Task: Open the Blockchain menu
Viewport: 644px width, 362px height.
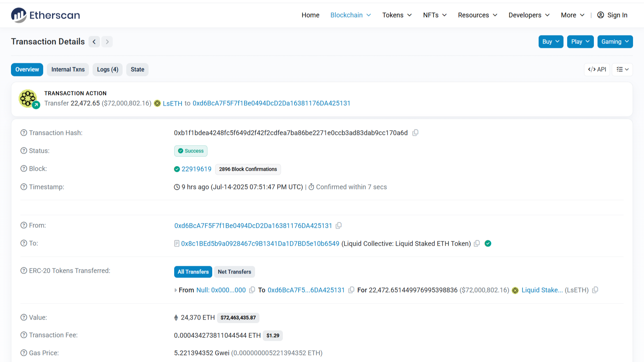Action: pyautogui.click(x=351, y=15)
